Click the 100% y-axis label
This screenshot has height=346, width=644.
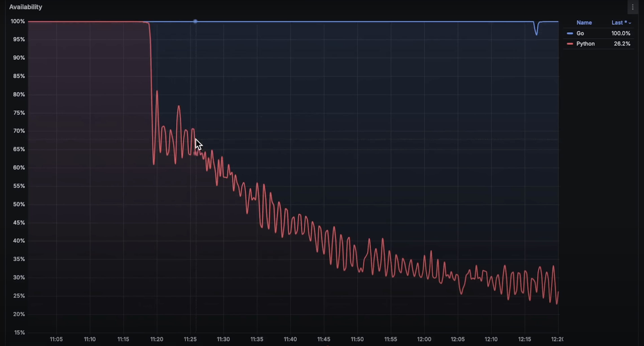18,22
